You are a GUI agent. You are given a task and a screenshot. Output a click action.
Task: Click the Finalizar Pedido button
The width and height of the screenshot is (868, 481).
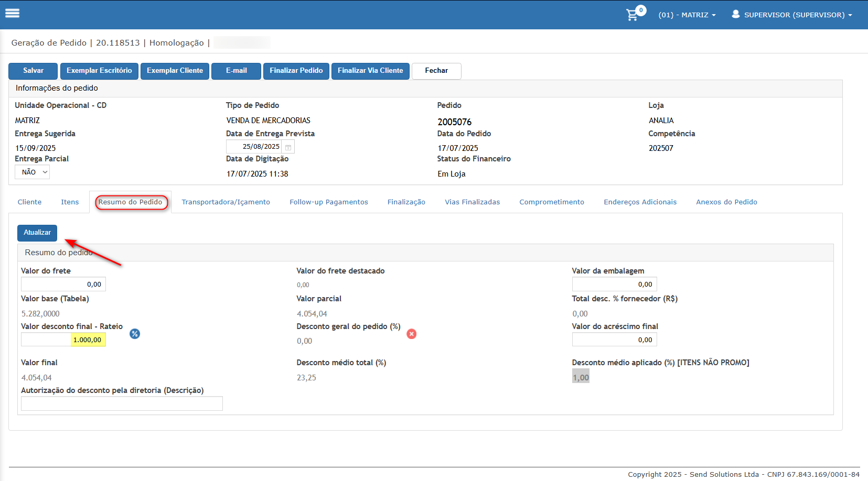coord(296,71)
